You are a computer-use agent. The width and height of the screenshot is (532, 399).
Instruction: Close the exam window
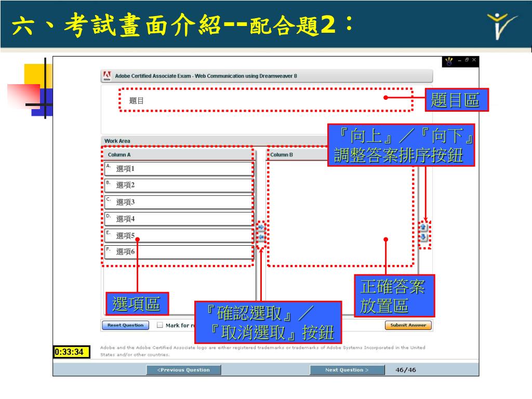474,60
